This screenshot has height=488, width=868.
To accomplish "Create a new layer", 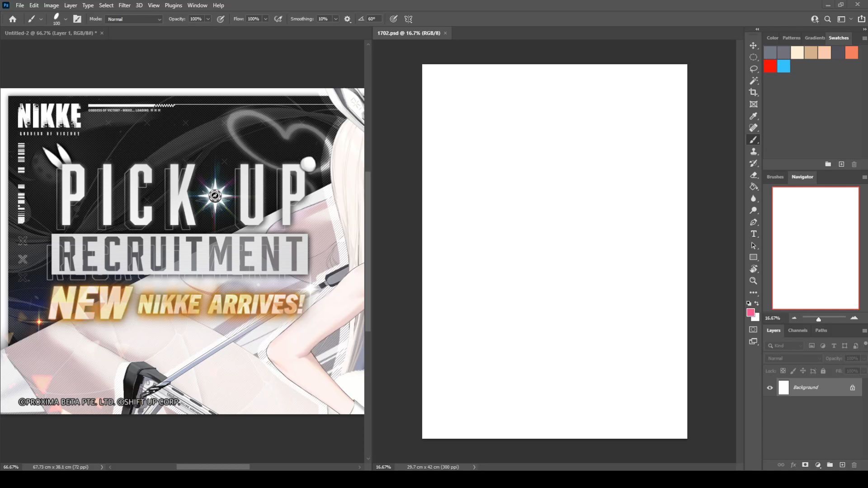I will (x=842, y=465).
